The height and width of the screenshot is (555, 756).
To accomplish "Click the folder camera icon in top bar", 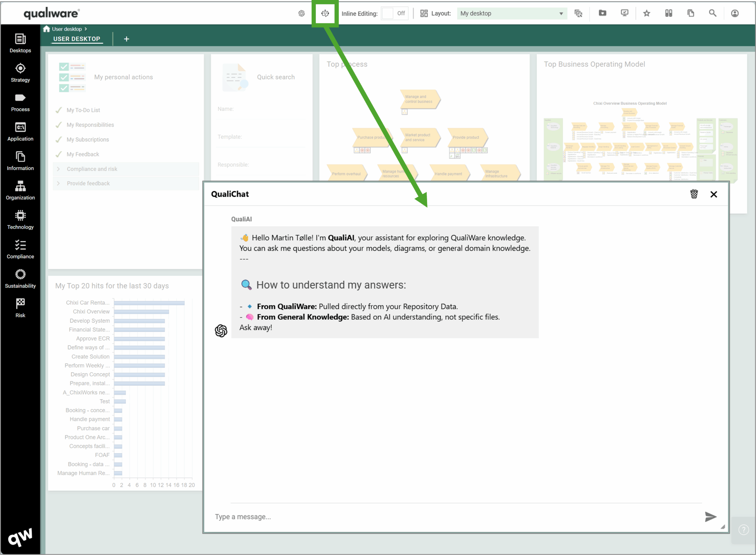I will pyautogui.click(x=602, y=13).
